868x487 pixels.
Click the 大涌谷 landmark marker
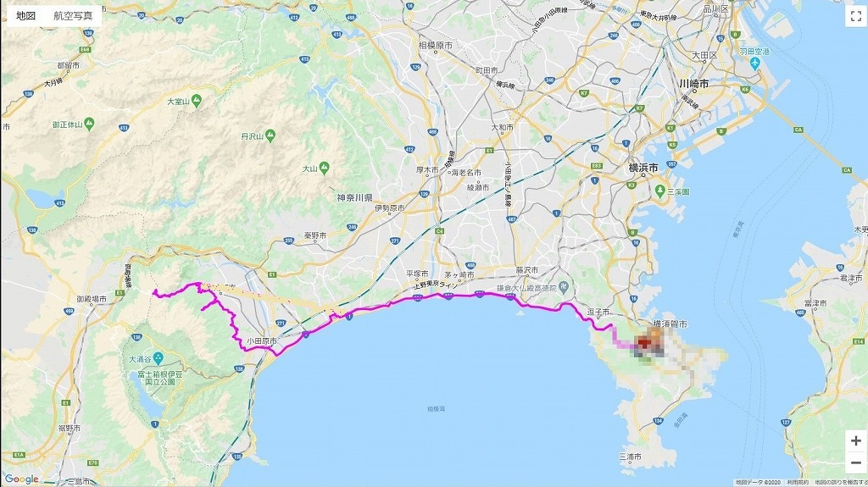[x=159, y=358]
